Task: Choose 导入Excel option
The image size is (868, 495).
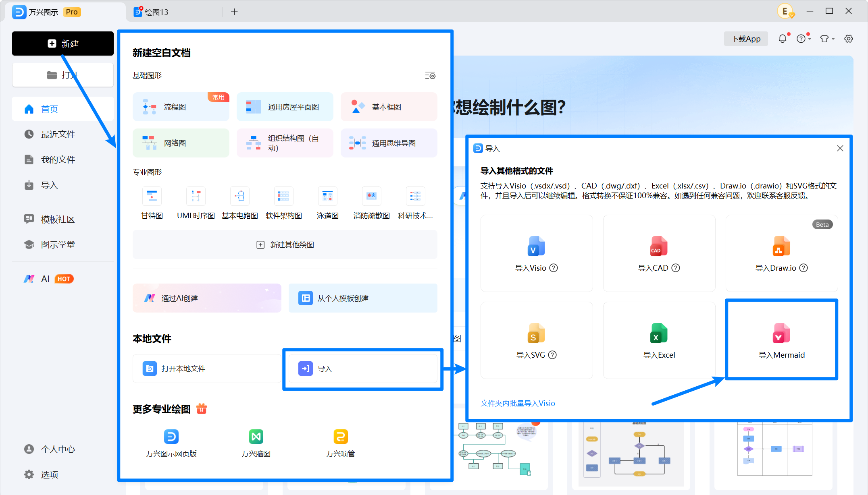Action: click(x=659, y=340)
